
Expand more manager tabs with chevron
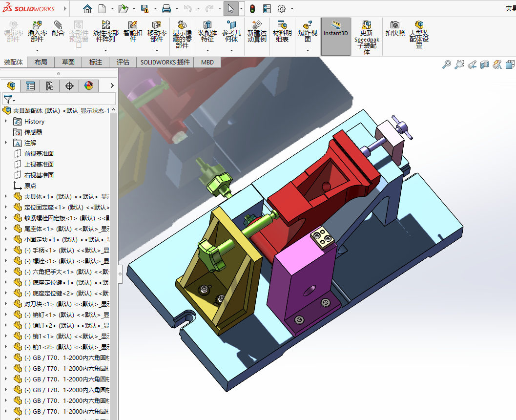tap(112, 85)
